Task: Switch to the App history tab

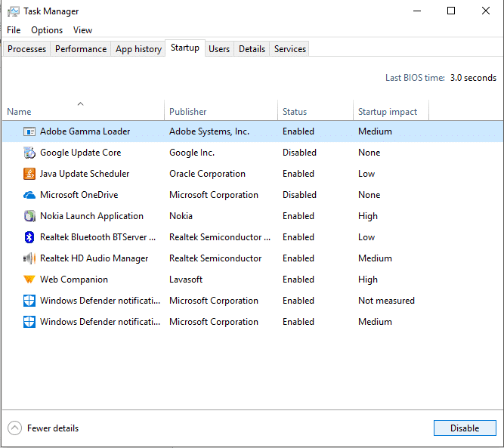Action: (138, 49)
